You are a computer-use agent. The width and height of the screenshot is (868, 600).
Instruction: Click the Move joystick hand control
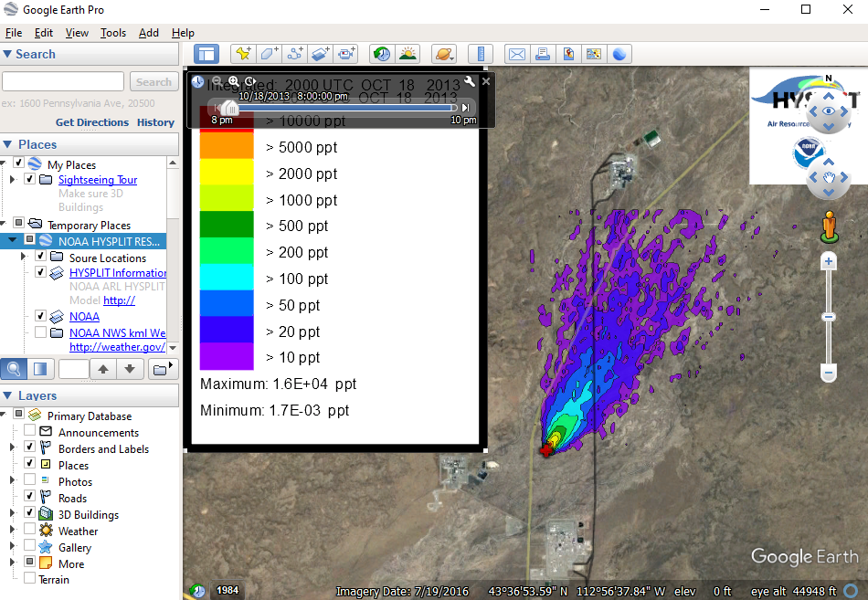coord(829,177)
